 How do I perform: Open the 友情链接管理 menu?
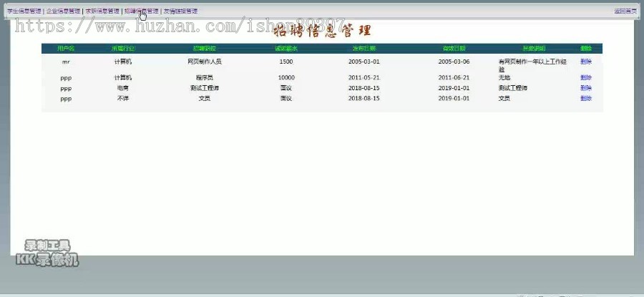[x=181, y=11]
